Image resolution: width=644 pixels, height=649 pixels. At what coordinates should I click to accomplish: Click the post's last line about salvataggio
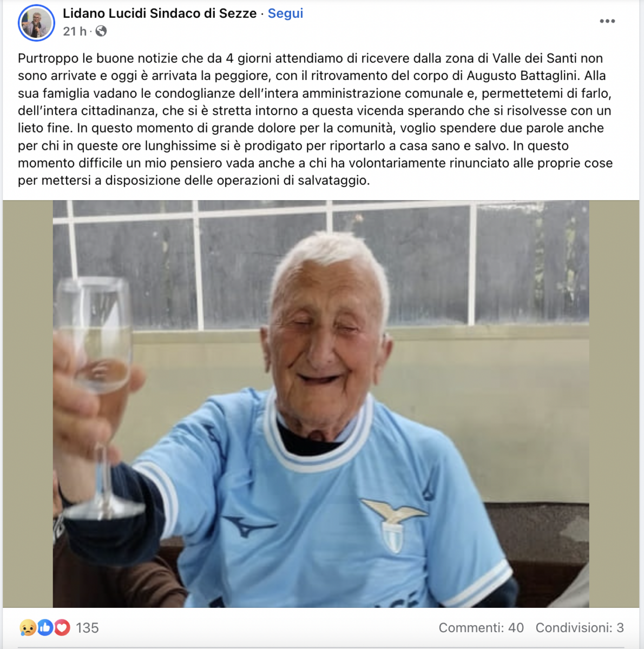pos(194,181)
